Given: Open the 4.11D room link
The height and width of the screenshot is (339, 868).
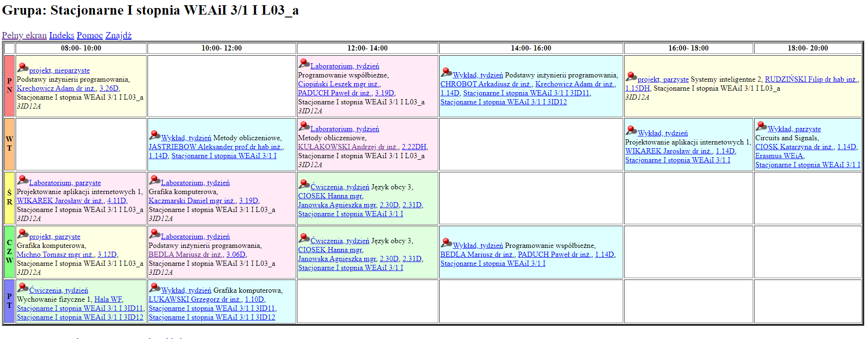Looking at the screenshot, I should (116, 201).
